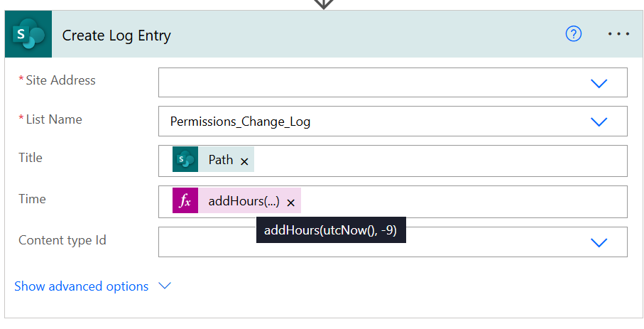Open the ellipsis more options menu

[x=618, y=34]
